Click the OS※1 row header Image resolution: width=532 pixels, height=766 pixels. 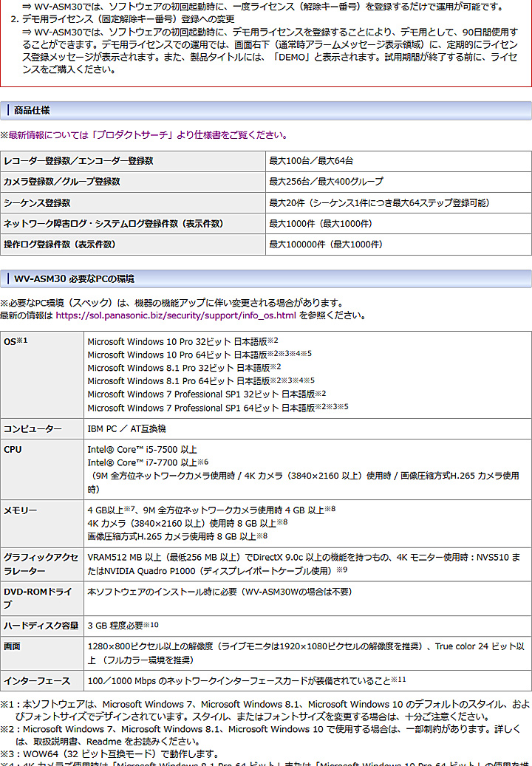42,375
